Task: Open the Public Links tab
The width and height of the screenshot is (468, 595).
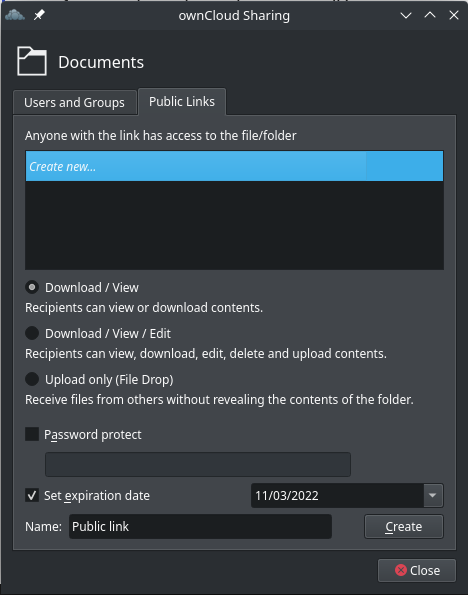Action: (182, 102)
